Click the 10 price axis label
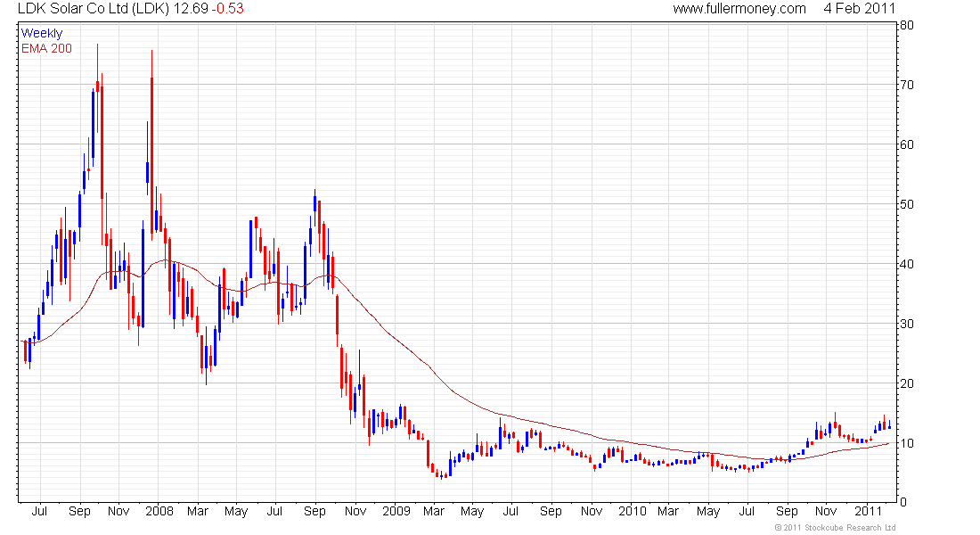The width and height of the screenshot is (980, 535). click(906, 444)
